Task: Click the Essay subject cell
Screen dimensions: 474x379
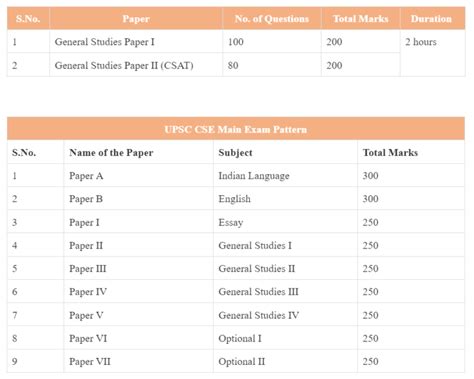Action: tap(285, 222)
